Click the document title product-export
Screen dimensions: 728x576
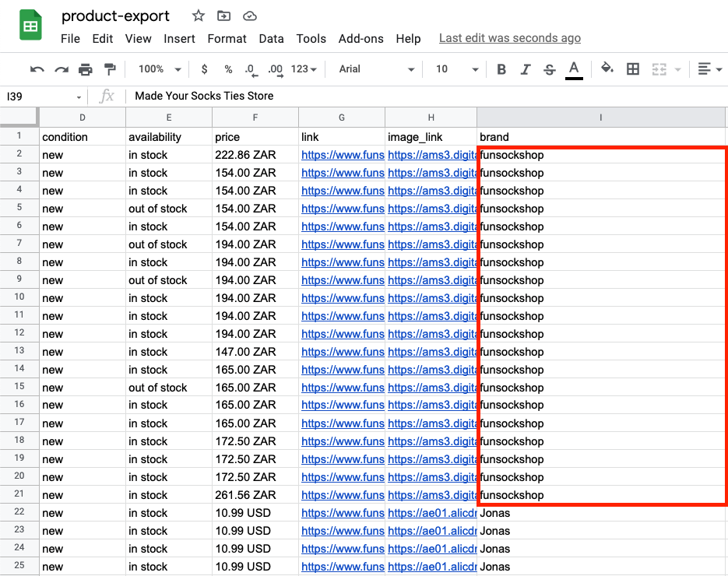(115, 16)
